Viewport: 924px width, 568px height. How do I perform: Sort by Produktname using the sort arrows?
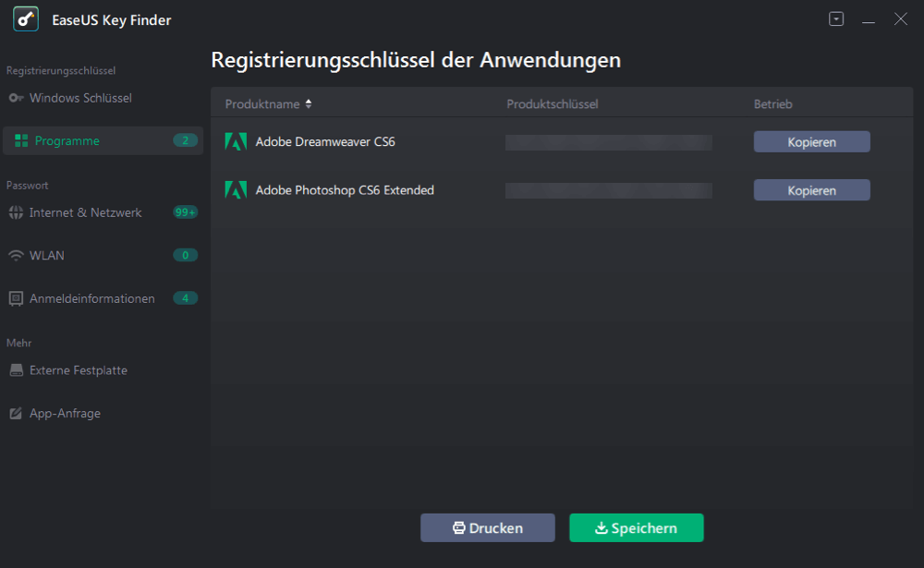pos(309,103)
